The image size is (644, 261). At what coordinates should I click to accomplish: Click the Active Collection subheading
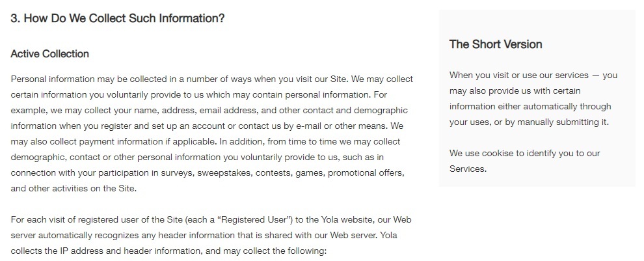(x=49, y=54)
